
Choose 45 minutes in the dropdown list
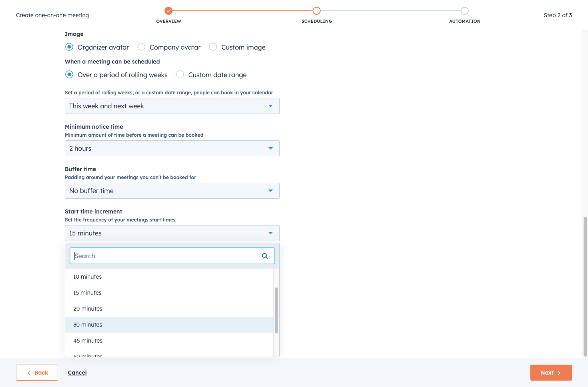point(169,341)
